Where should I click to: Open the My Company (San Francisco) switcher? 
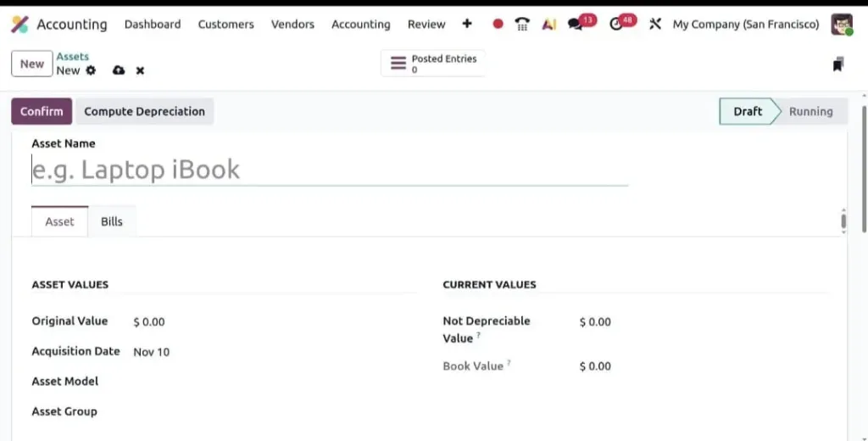746,25
